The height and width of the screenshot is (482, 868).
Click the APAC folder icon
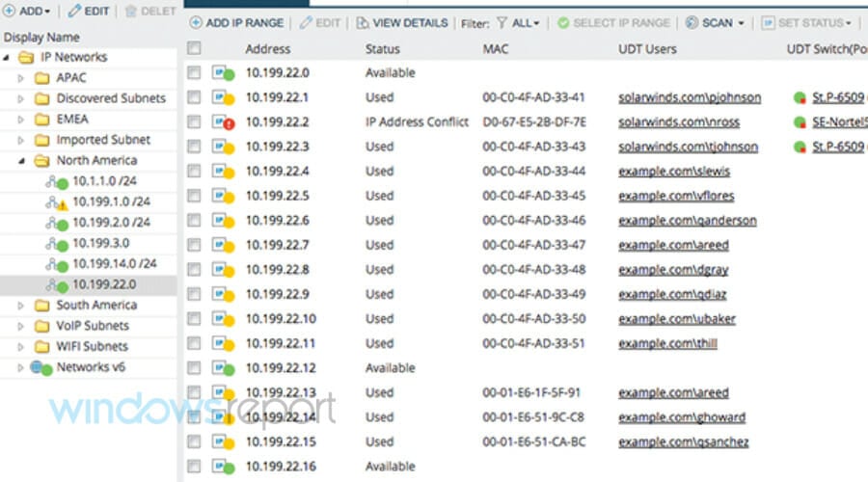(41, 78)
